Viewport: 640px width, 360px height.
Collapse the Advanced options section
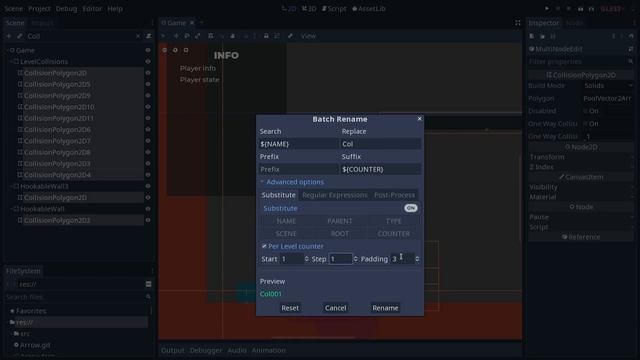point(292,182)
